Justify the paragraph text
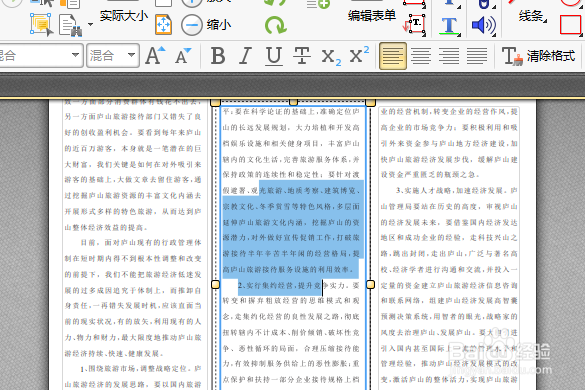 477,56
